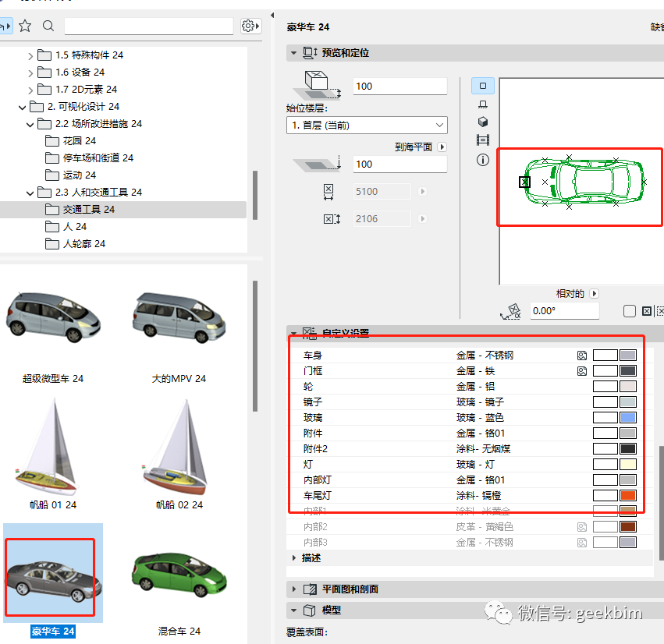Screen dimensions: 664x644
Task: Switch preview to preview picture icon
Action: (483, 140)
